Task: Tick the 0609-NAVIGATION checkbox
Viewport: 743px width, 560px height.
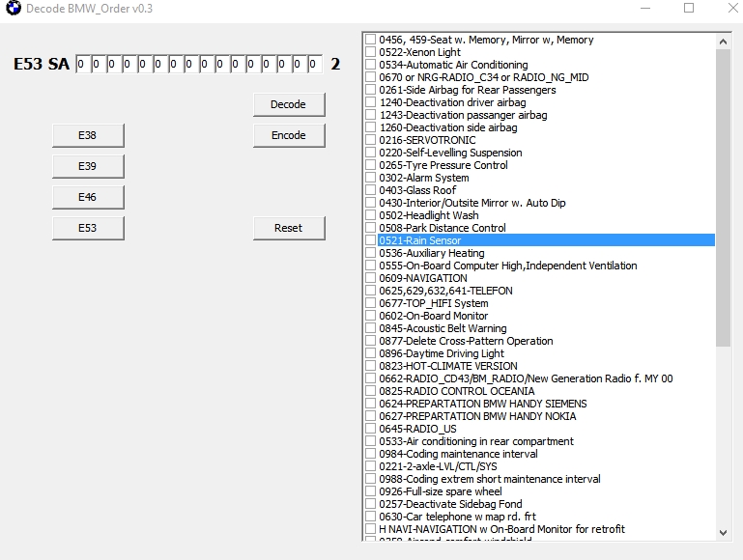Action: point(371,278)
